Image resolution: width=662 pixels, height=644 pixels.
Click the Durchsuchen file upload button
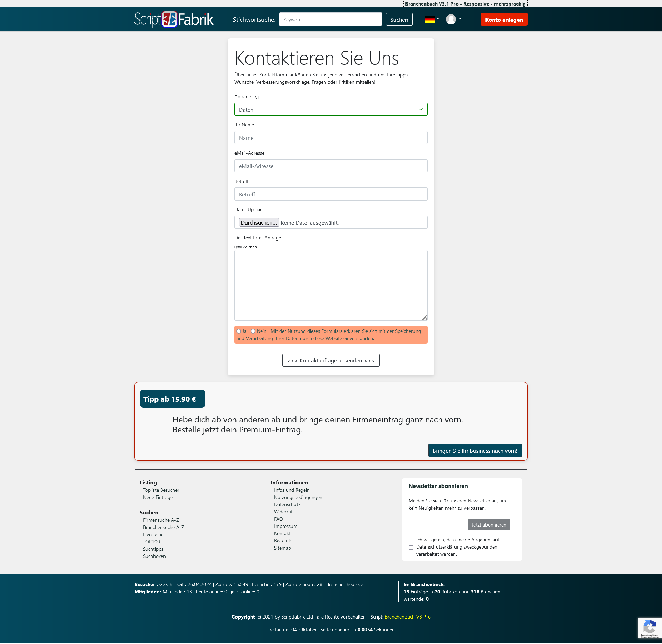point(259,223)
